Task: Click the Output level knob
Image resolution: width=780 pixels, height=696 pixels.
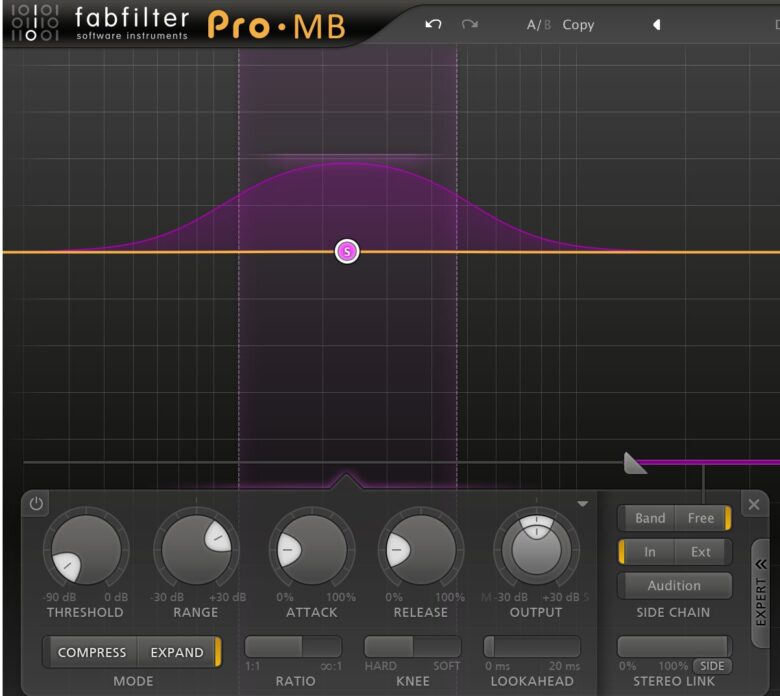Action: [536, 549]
